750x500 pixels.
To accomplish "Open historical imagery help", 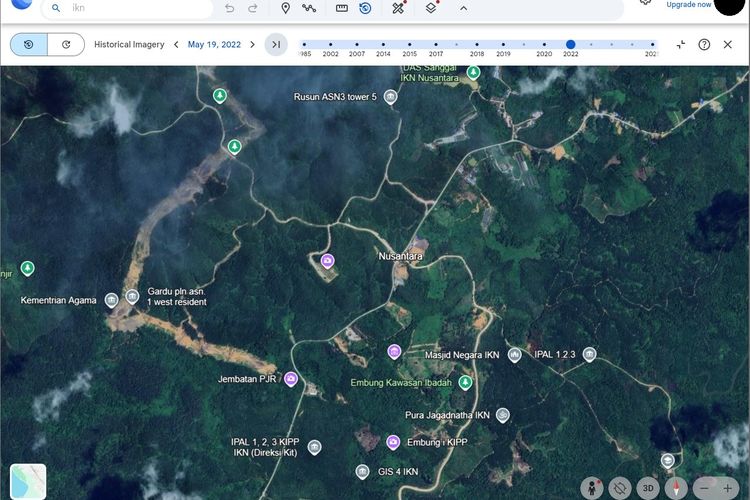I will (704, 44).
